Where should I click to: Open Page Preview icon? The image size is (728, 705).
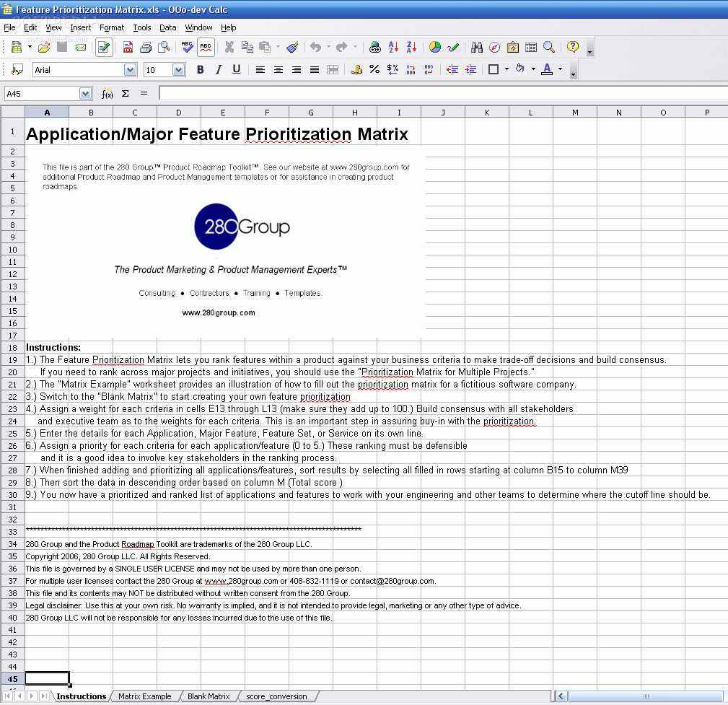pos(164,47)
